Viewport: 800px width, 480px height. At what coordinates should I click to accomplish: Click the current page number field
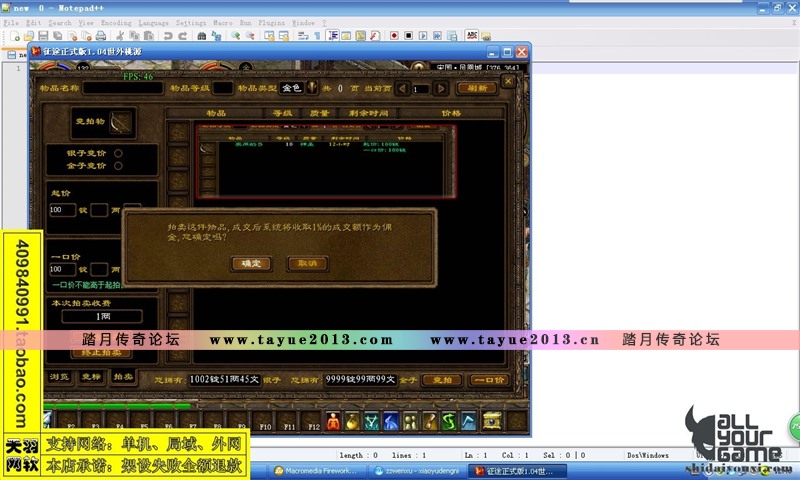(420, 89)
